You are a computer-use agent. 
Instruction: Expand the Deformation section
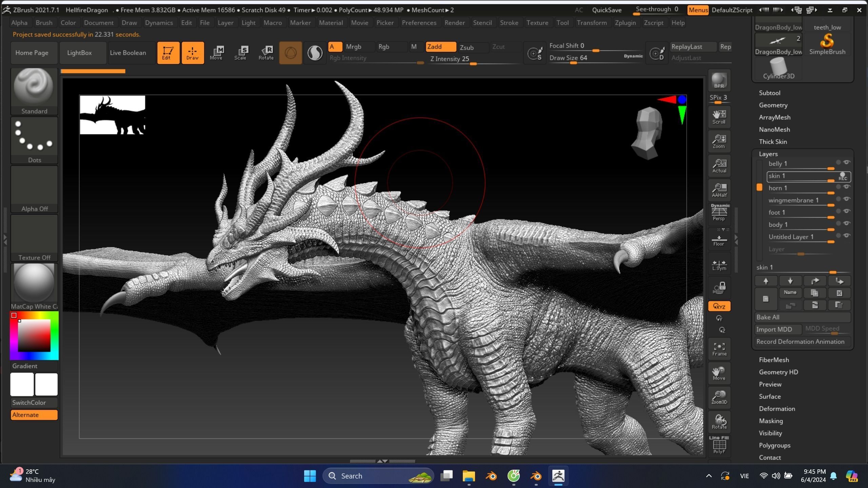[x=777, y=409]
